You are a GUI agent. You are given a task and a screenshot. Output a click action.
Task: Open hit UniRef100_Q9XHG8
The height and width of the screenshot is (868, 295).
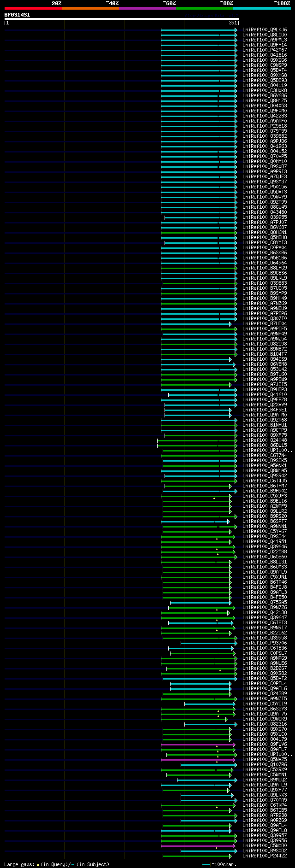point(265,75)
